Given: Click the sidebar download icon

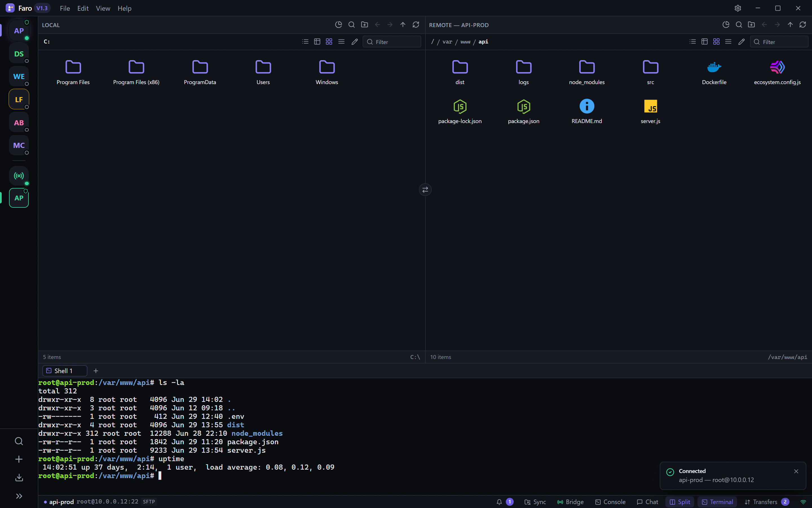Looking at the screenshot, I should coord(19,478).
